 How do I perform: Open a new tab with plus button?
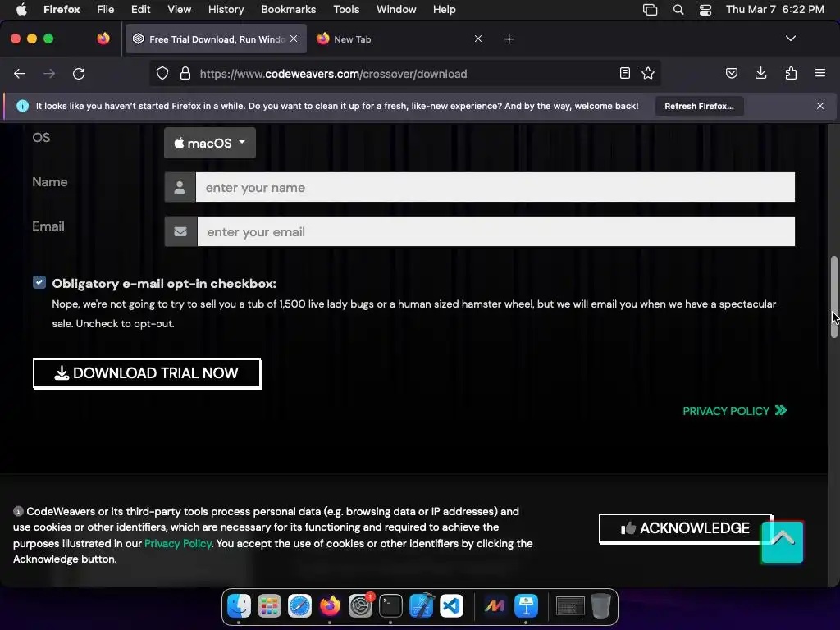(x=509, y=39)
